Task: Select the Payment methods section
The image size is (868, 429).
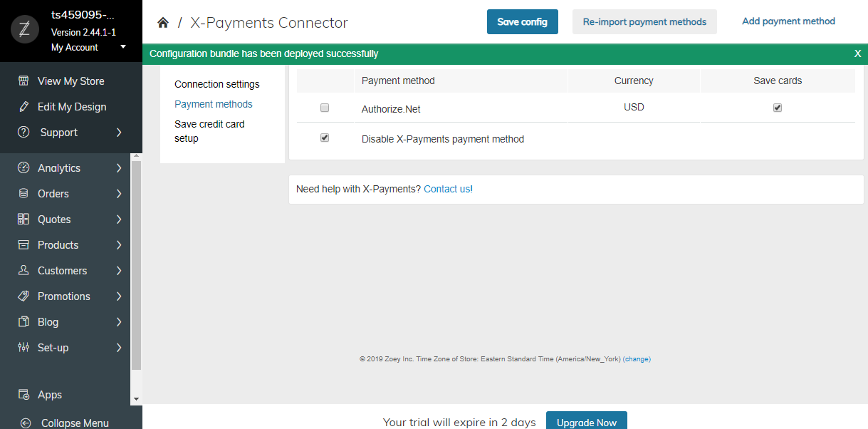Action: [x=214, y=104]
